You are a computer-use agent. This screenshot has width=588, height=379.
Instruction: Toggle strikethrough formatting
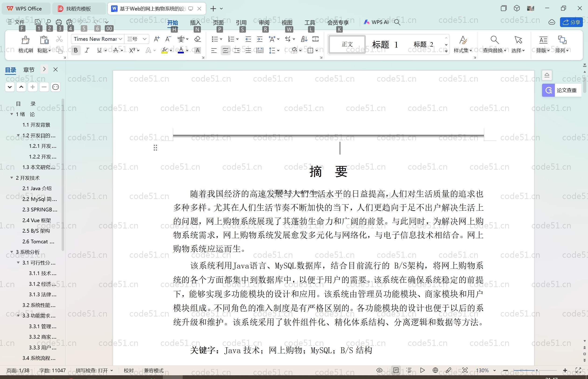coord(115,50)
